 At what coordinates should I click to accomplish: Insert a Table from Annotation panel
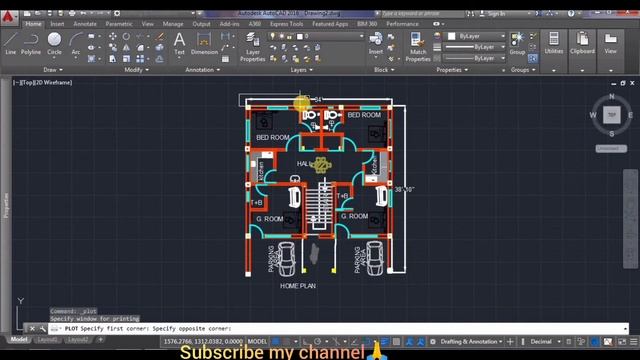pos(225,59)
